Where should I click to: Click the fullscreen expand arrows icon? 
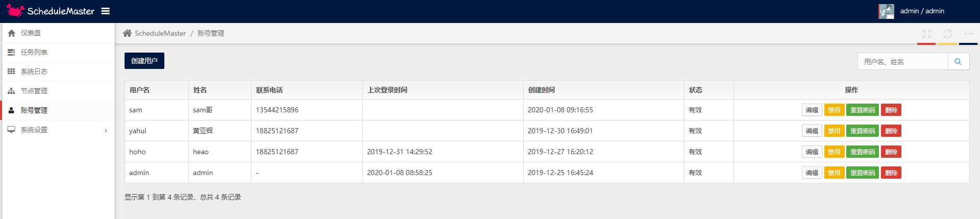click(x=926, y=34)
